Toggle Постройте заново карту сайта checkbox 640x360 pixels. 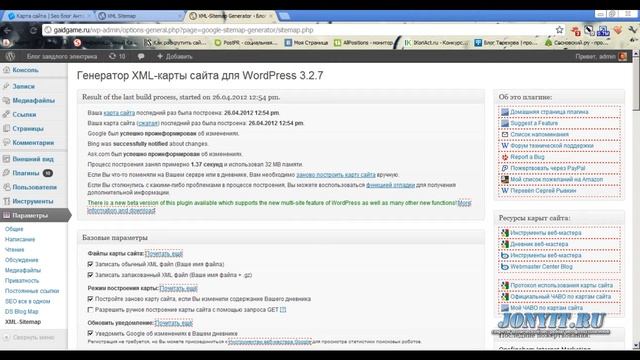click(x=90, y=299)
